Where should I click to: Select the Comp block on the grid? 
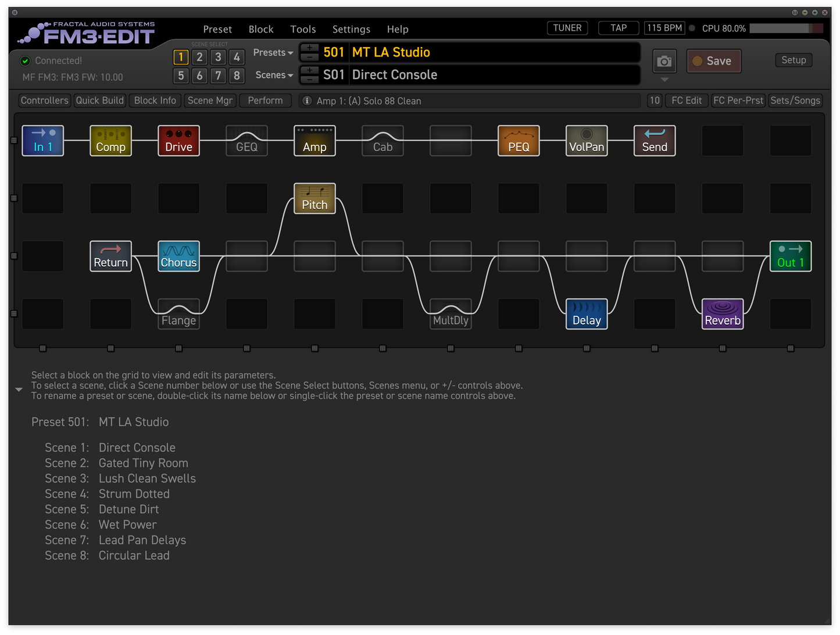pos(110,141)
